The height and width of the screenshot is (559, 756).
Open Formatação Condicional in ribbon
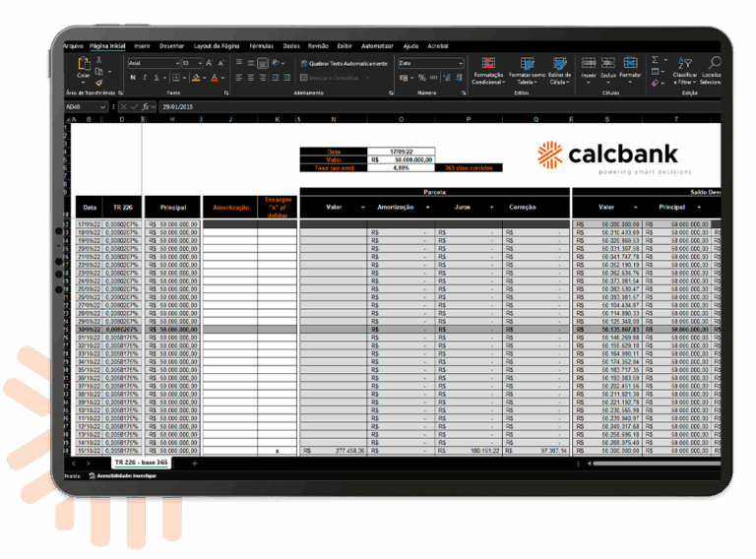point(488,69)
